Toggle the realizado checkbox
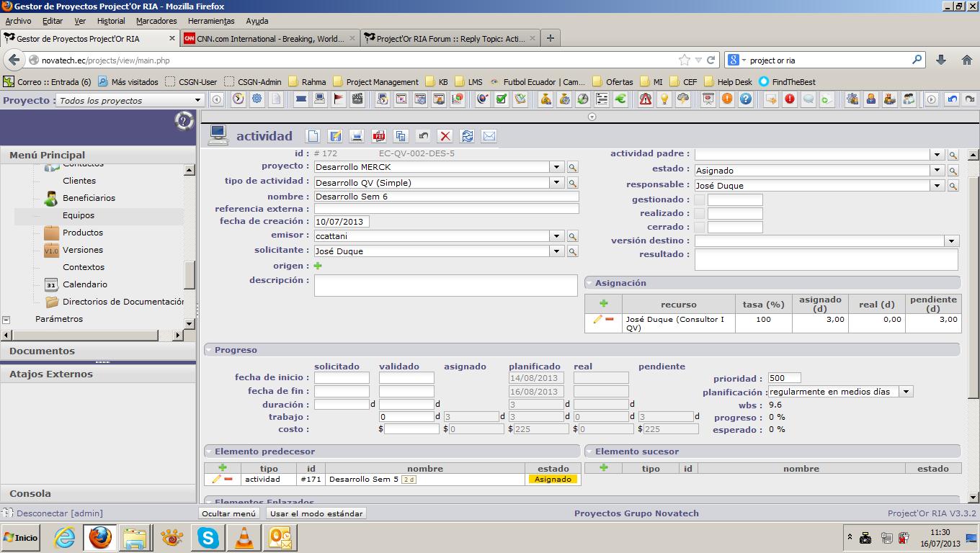This screenshot has width=980, height=553. (x=699, y=214)
